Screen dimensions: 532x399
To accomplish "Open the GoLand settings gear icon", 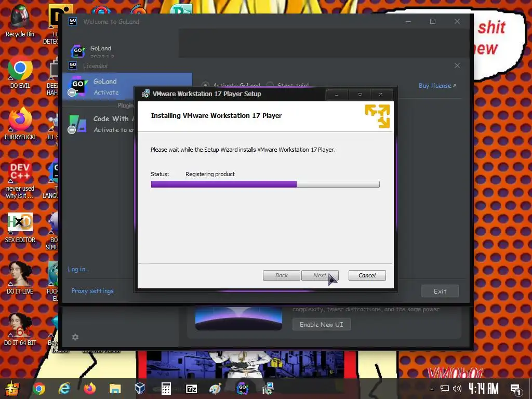I will [x=75, y=337].
